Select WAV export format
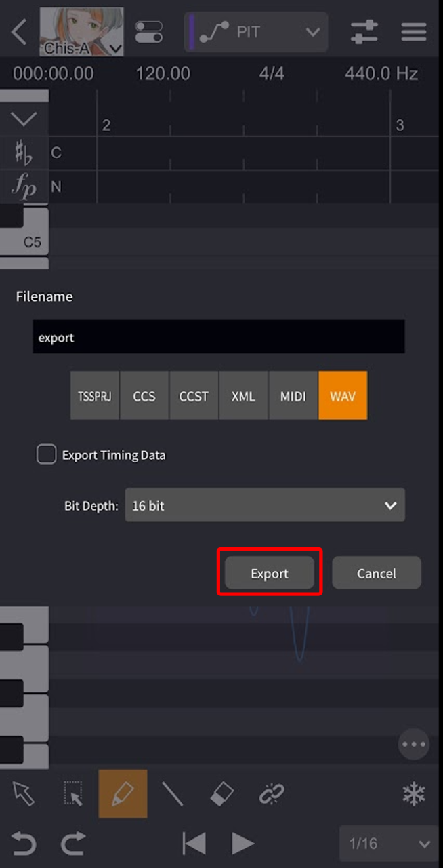 (343, 395)
